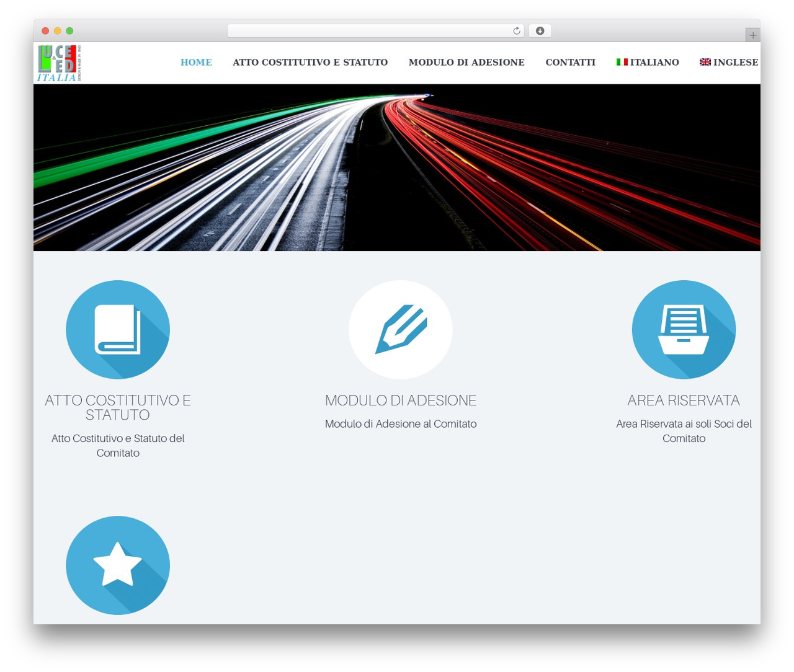
Task: Close the browser window with red button
Action: (x=45, y=31)
